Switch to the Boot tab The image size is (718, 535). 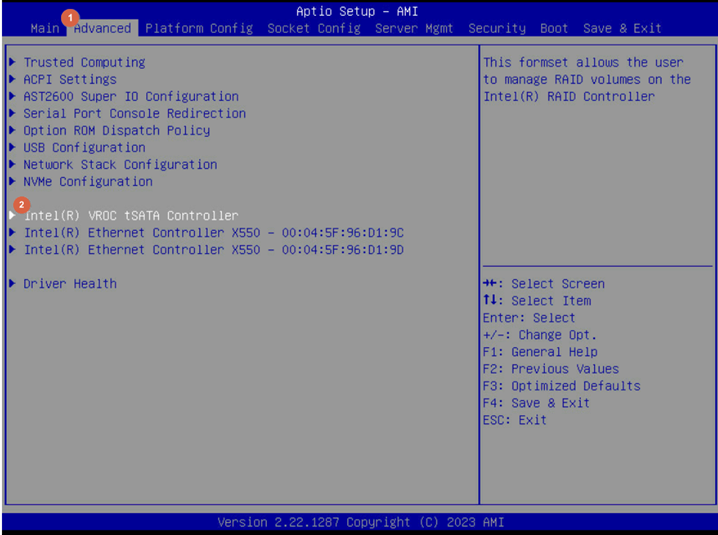[554, 28]
